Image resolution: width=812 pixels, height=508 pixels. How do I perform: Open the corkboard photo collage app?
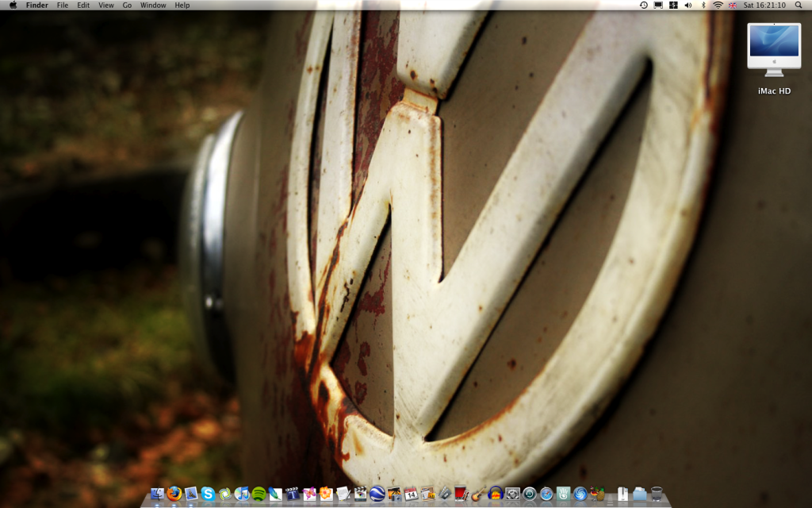click(x=427, y=494)
